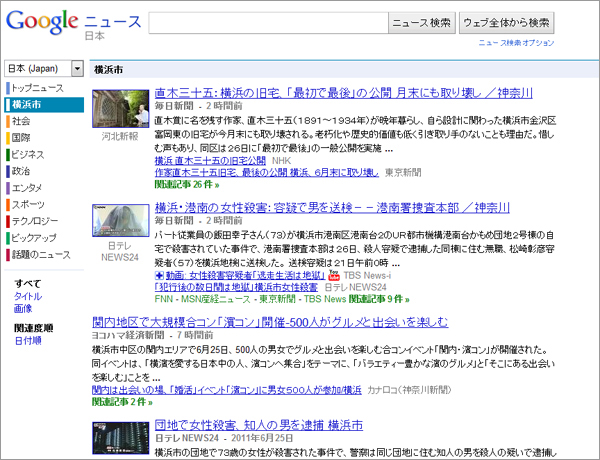Open the エンタメ news section
The width and height of the screenshot is (600, 460).
pyautogui.click(x=27, y=187)
